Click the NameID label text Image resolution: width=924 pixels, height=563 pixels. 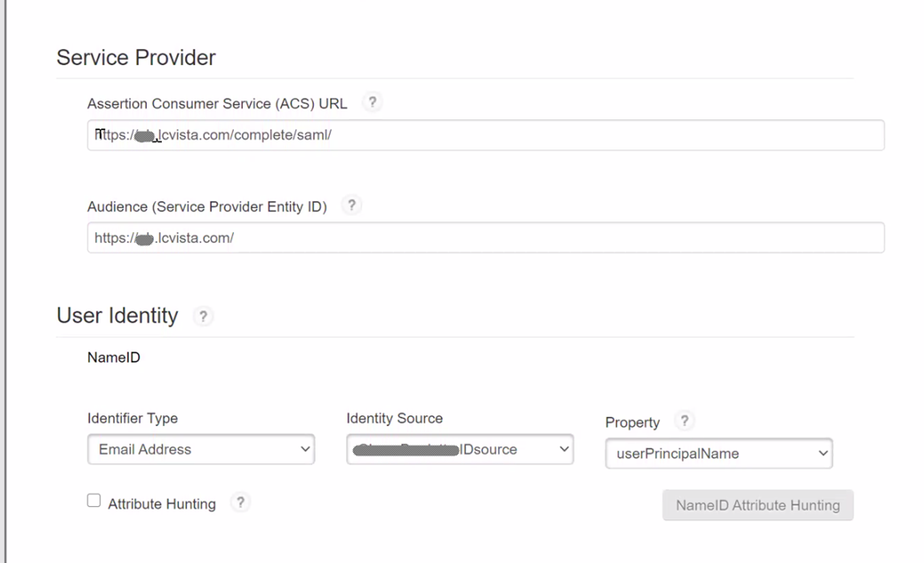(114, 358)
